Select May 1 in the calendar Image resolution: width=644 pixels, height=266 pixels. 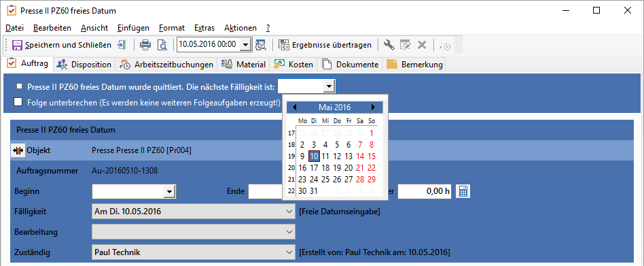click(372, 133)
